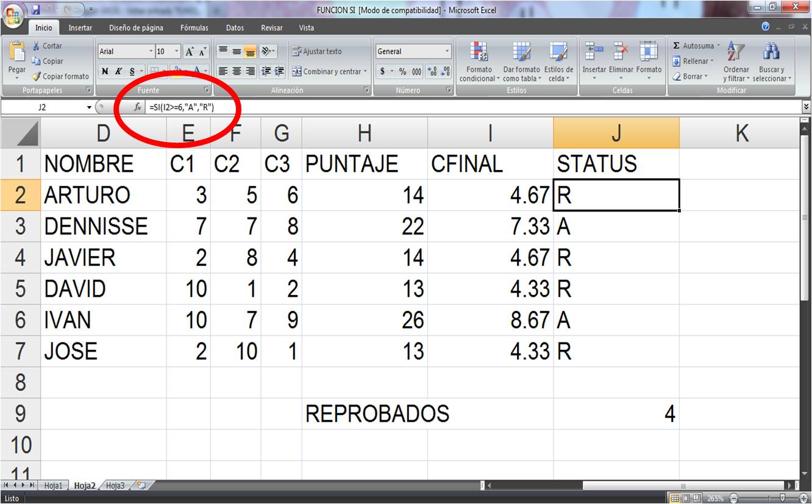The height and width of the screenshot is (504, 812).
Task: Select the Copiar formato paintbrush
Action: pyautogui.click(x=36, y=77)
